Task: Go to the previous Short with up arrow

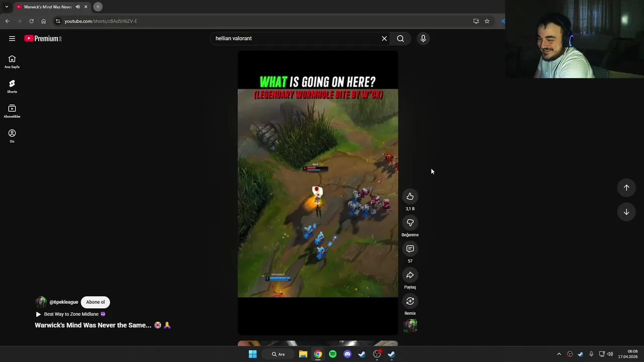Action: [626, 188]
